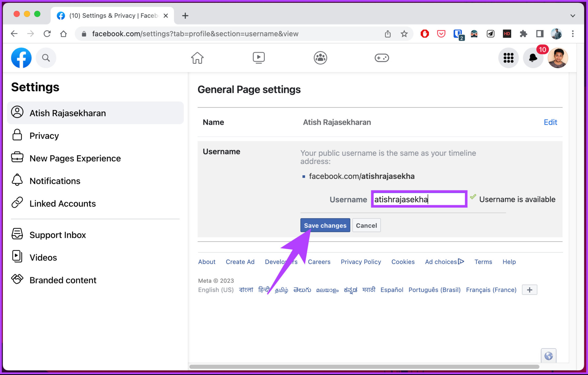Open the Pocket extension icon
The width and height of the screenshot is (588, 375).
tap(441, 34)
